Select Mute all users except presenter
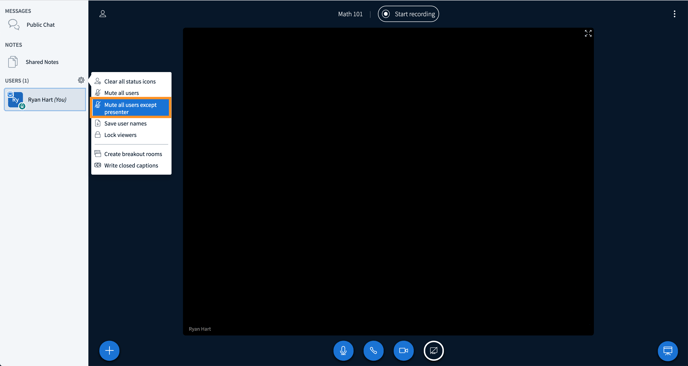The image size is (688, 366). [131, 108]
